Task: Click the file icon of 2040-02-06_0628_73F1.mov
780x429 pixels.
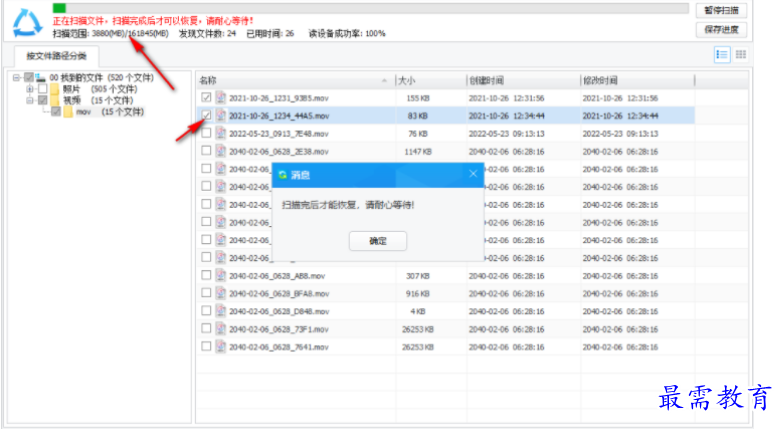Action: point(221,329)
